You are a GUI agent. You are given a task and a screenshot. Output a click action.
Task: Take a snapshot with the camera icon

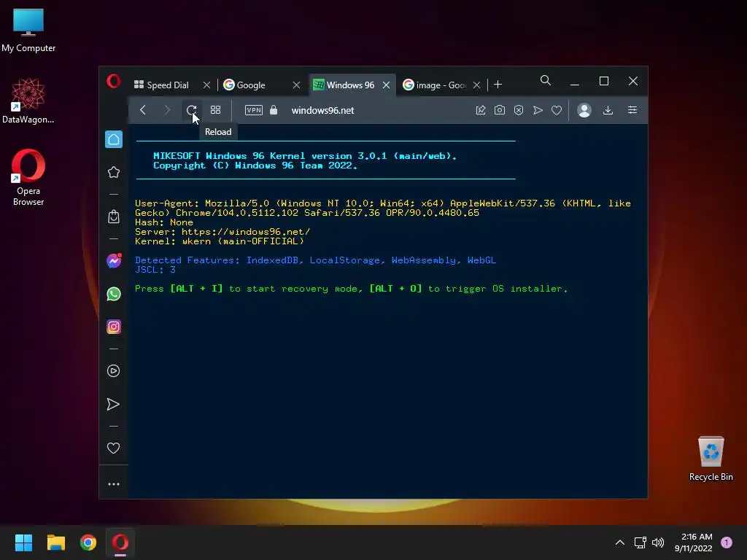(499, 110)
